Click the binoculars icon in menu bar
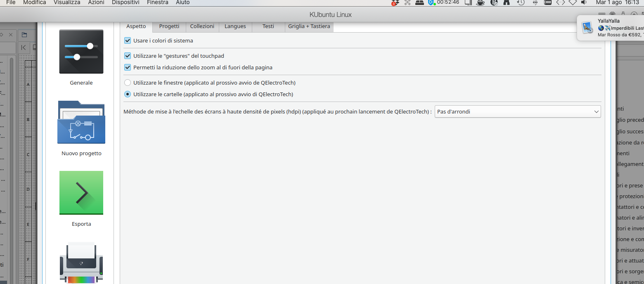This screenshot has height=284, width=644. pyautogui.click(x=507, y=2)
